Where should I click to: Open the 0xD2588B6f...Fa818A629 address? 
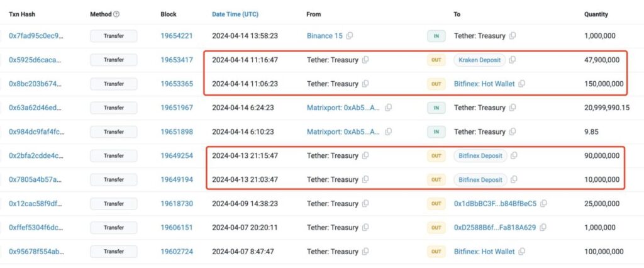[x=495, y=227]
